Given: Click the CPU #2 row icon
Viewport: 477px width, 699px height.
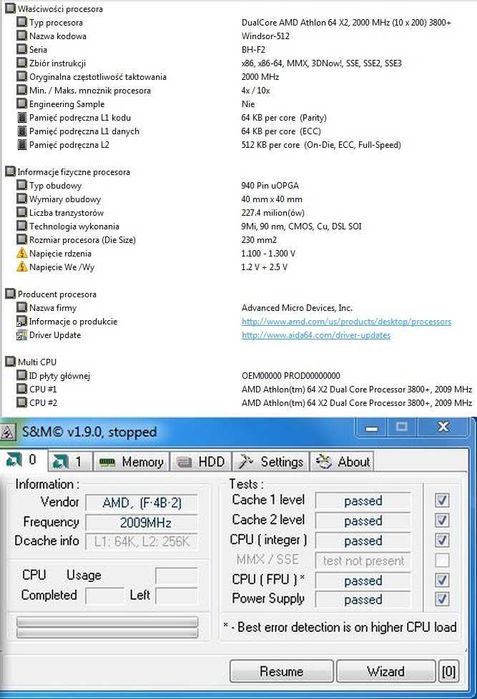Looking at the screenshot, I should coord(21,402).
